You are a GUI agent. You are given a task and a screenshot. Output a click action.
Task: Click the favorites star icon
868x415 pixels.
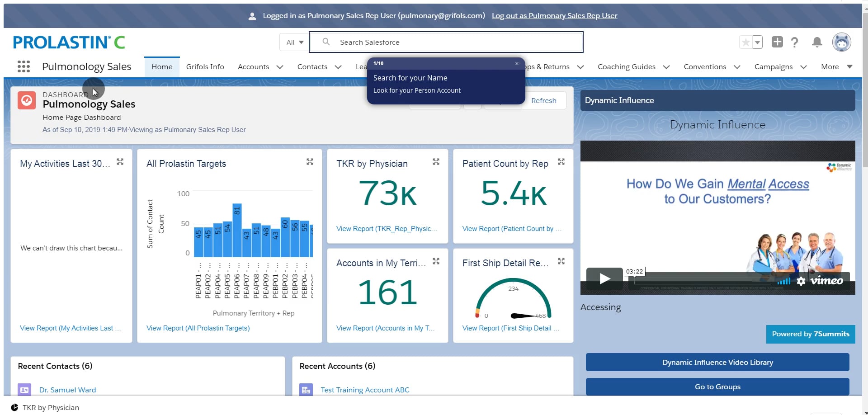[745, 42]
